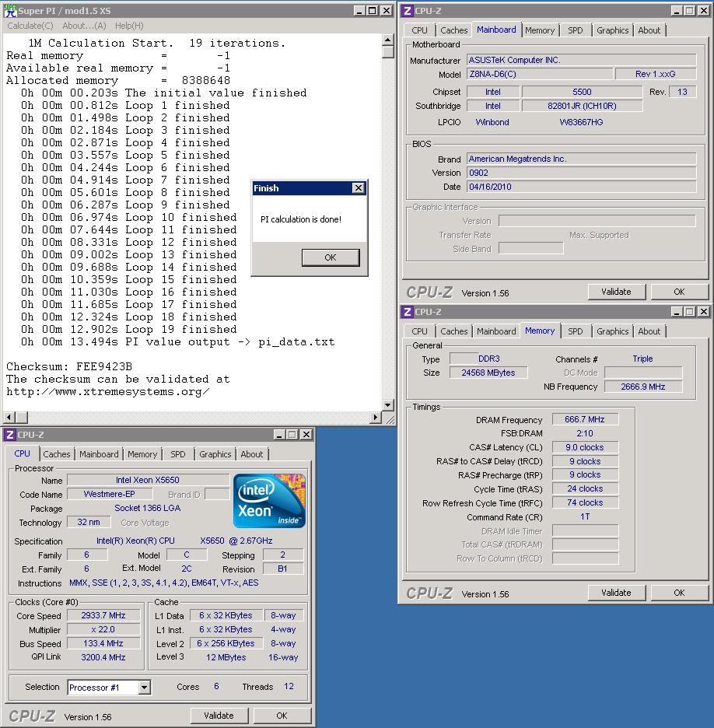This screenshot has width=714, height=728.
Task: Click Super PI horizontal scrollbar left arrow
Action: tap(9, 417)
